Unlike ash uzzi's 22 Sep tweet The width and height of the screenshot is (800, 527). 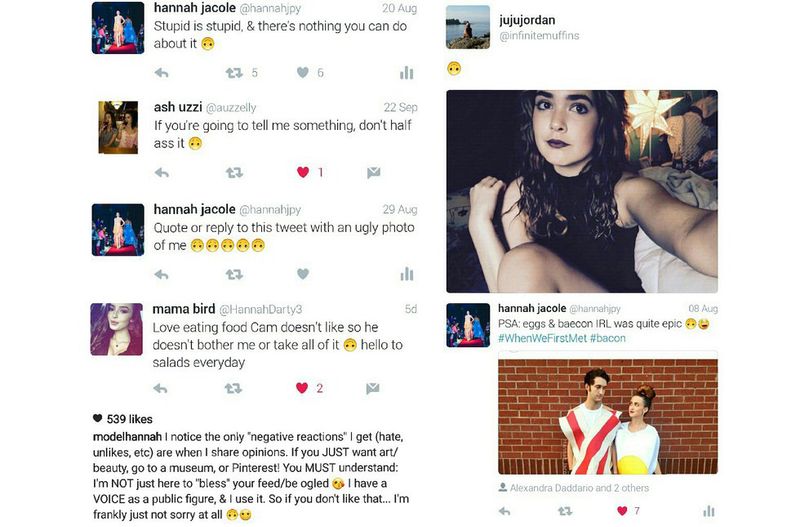(x=303, y=172)
